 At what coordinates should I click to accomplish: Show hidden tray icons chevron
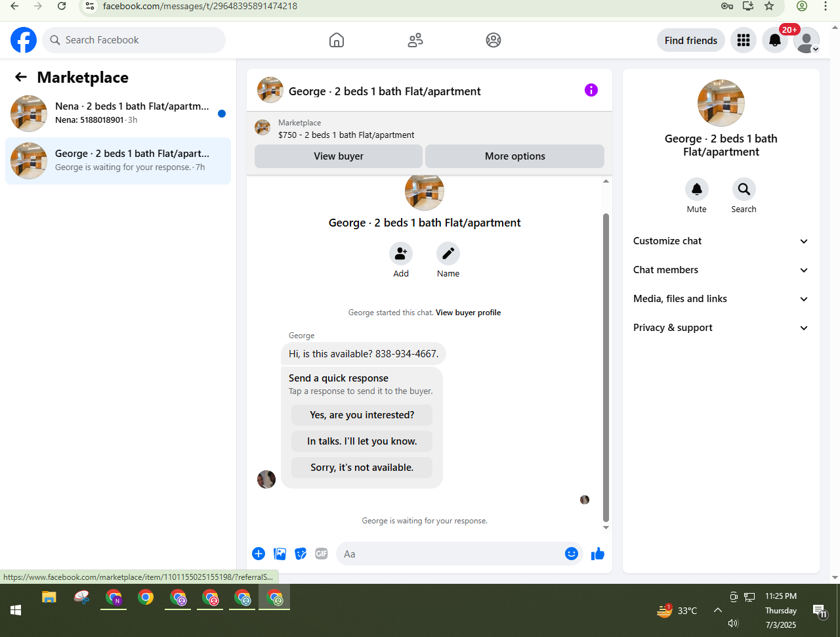click(718, 610)
